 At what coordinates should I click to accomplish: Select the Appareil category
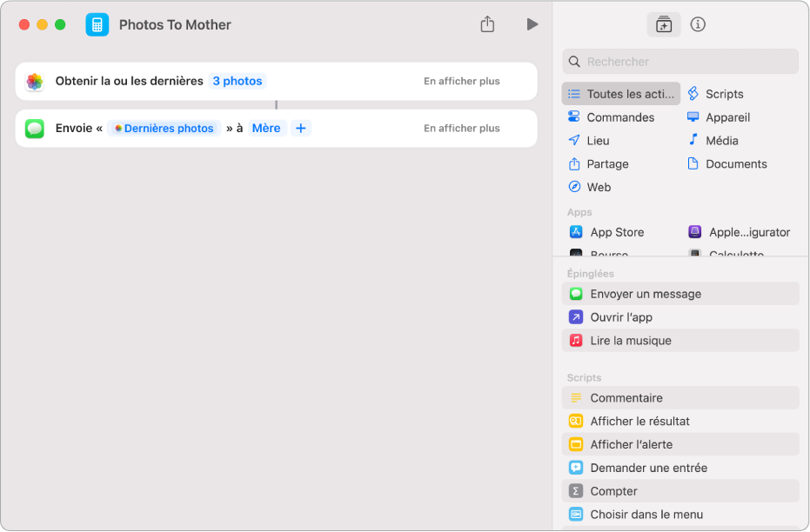[x=719, y=117]
